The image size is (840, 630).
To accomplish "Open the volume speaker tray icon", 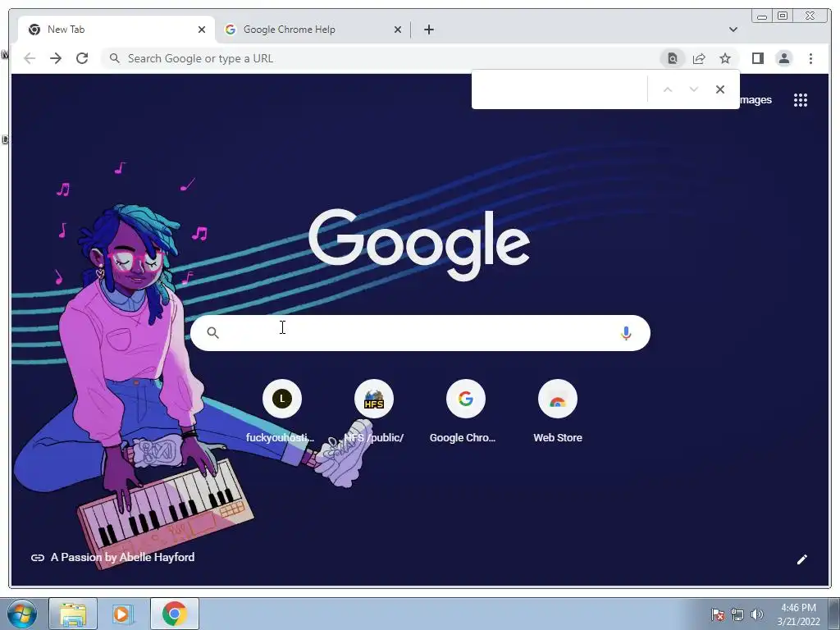I will click(756, 614).
